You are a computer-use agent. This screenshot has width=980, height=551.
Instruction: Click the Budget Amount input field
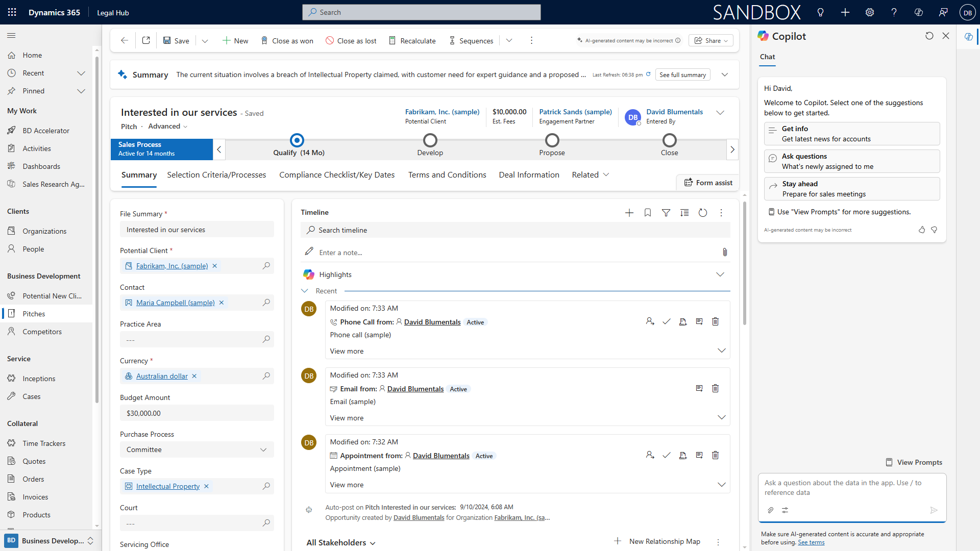pyautogui.click(x=197, y=413)
